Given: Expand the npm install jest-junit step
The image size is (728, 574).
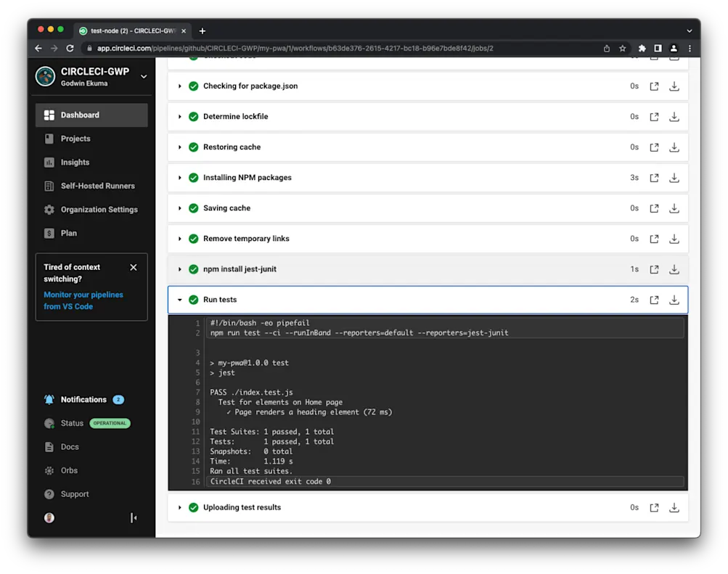Looking at the screenshot, I should coord(180,270).
